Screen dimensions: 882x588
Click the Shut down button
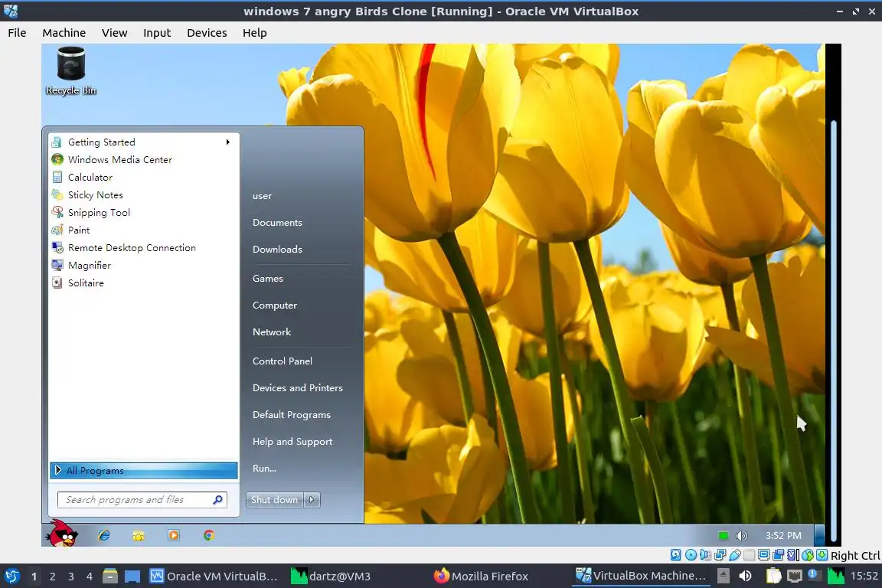pyautogui.click(x=275, y=500)
